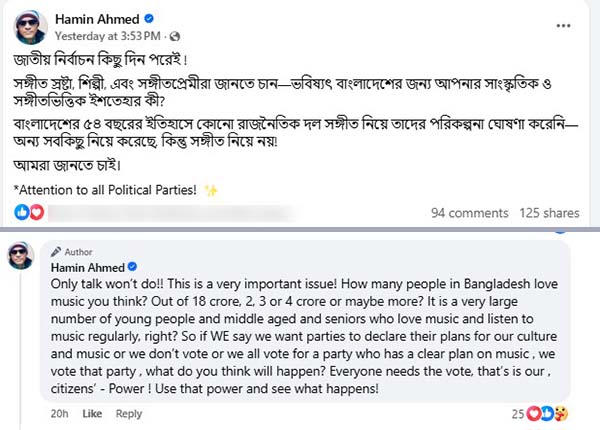Click the blue Like reaction icon under the post
600x430 pixels.
[x=22, y=212]
